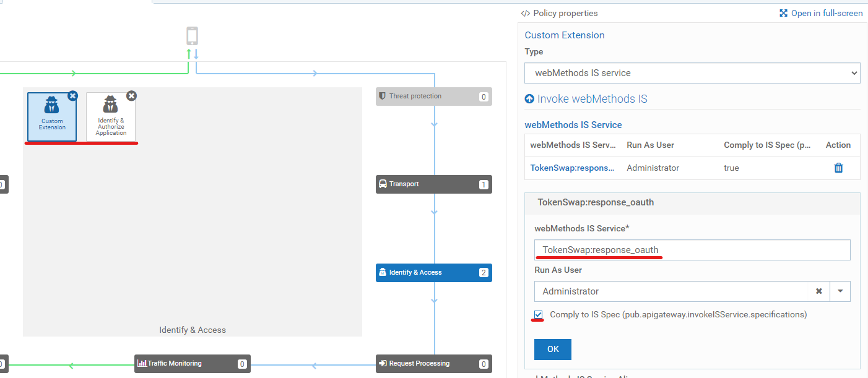Open the Request Processing policy stage
The image size is (868, 378).
click(x=433, y=364)
